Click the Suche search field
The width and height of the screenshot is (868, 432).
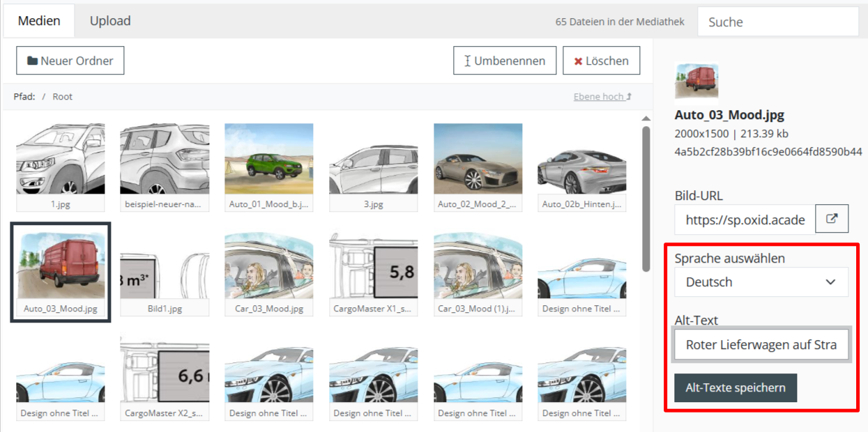tap(777, 22)
